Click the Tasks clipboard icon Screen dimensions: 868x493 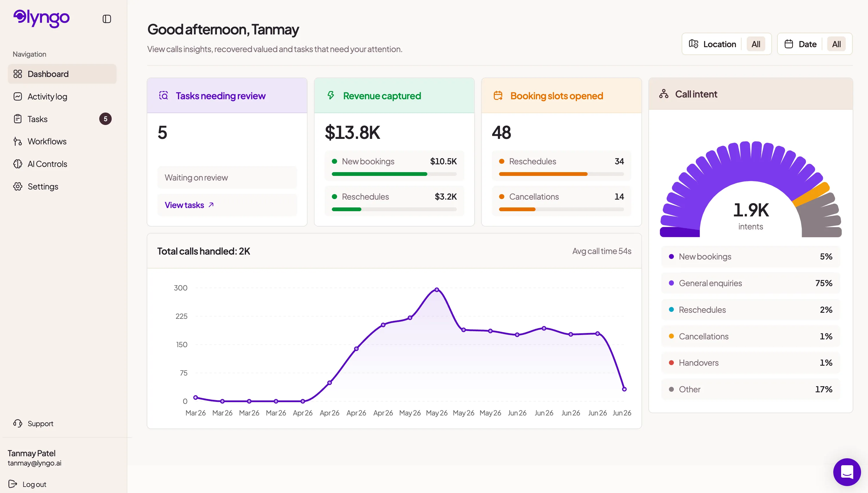[18, 119]
